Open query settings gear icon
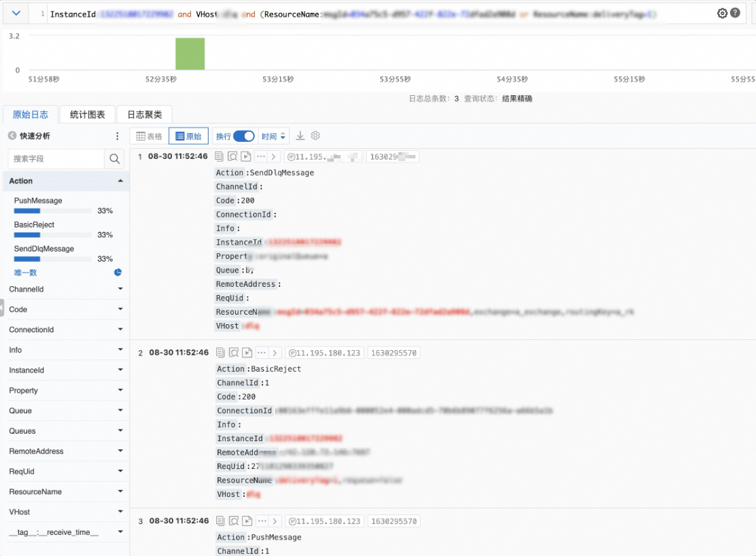756x556 pixels. point(722,14)
